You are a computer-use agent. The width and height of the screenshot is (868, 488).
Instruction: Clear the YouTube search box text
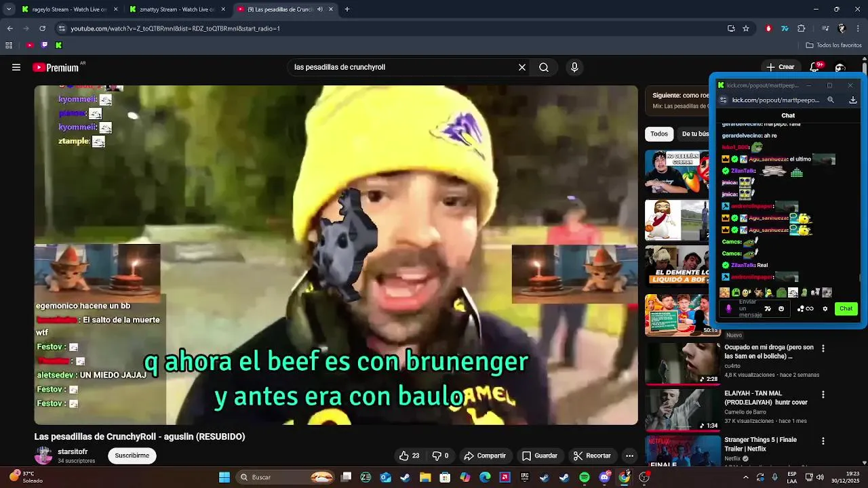[x=522, y=67]
